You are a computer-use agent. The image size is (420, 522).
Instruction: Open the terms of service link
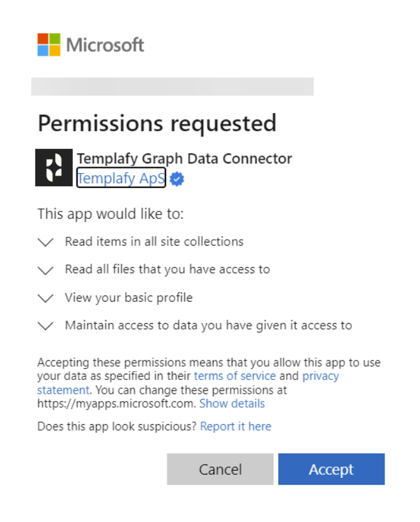point(235,376)
